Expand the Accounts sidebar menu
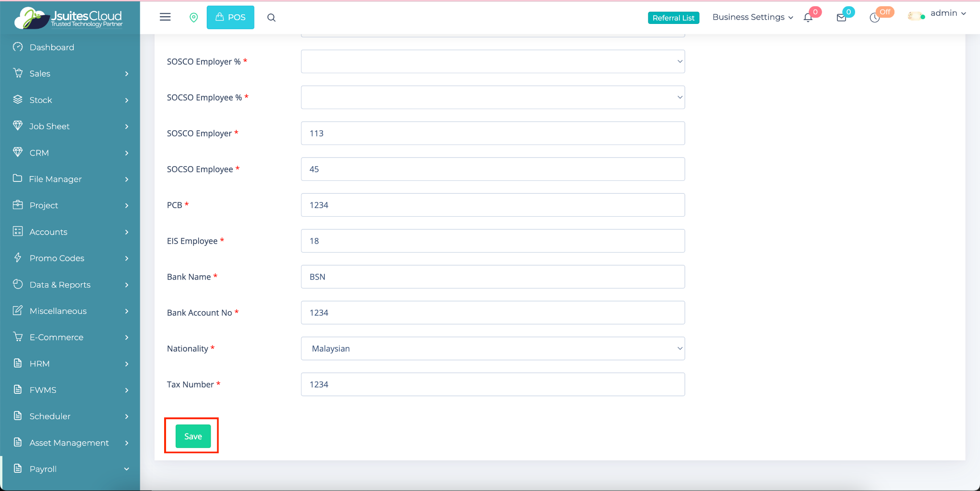This screenshot has height=491, width=980. [x=70, y=232]
